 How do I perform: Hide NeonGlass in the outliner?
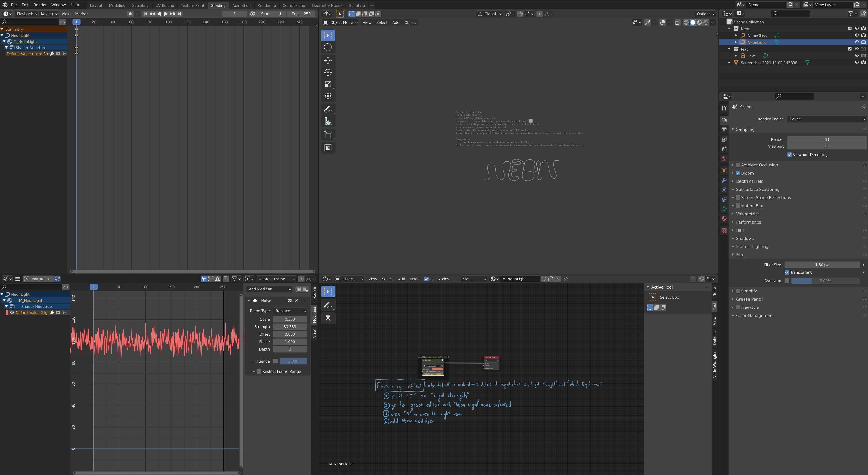pyautogui.click(x=857, y=35)
